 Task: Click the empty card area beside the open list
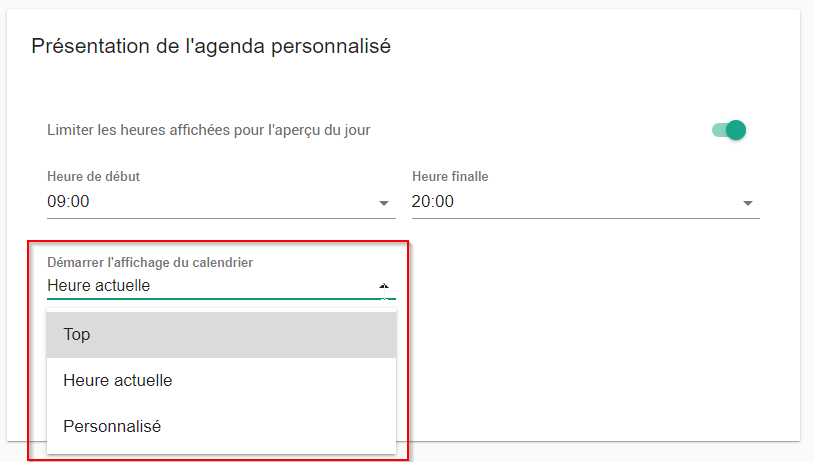pos(600,360)
